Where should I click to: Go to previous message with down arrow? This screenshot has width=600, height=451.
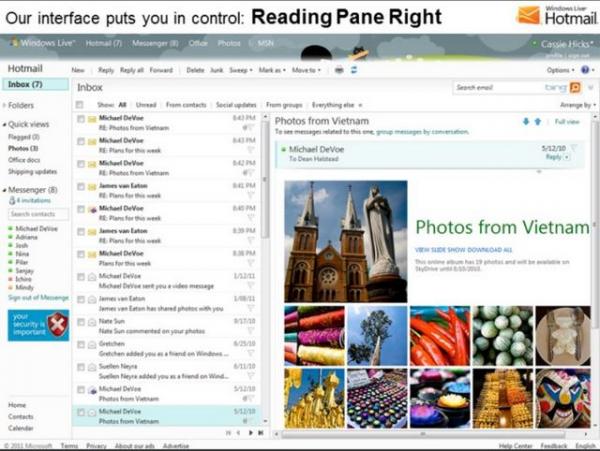[x=526, y=122]
